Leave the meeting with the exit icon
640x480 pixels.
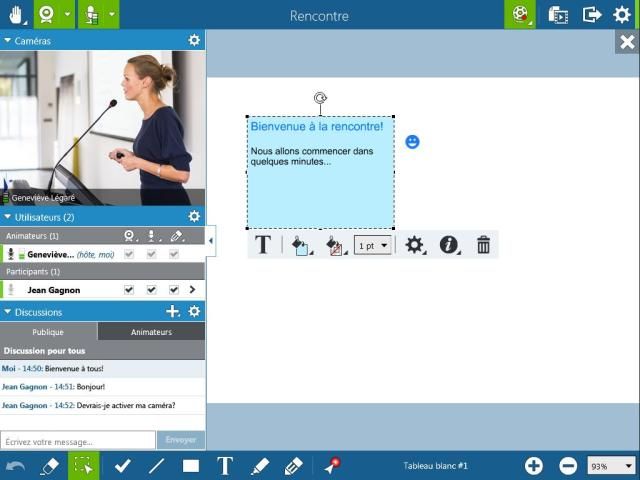592,15
